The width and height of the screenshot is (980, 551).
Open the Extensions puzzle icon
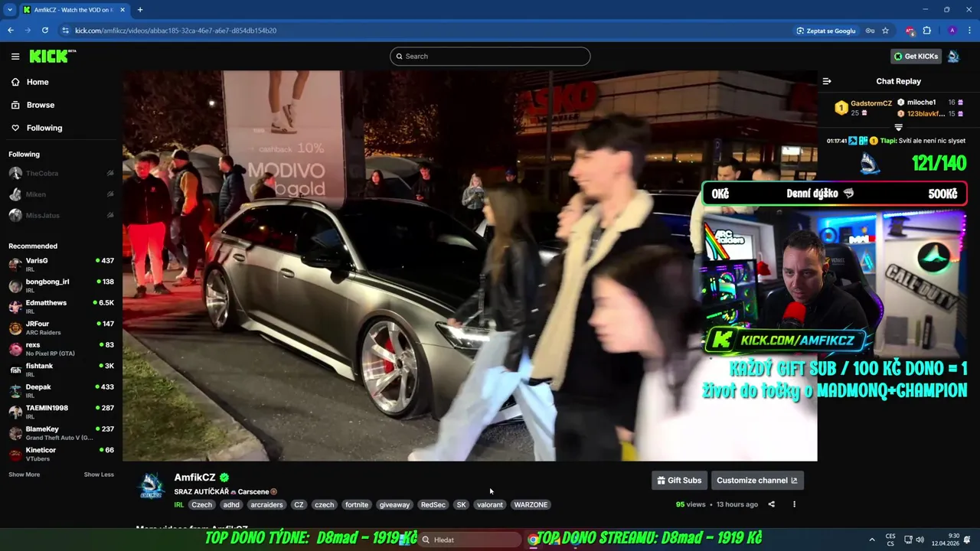point(927,31)
